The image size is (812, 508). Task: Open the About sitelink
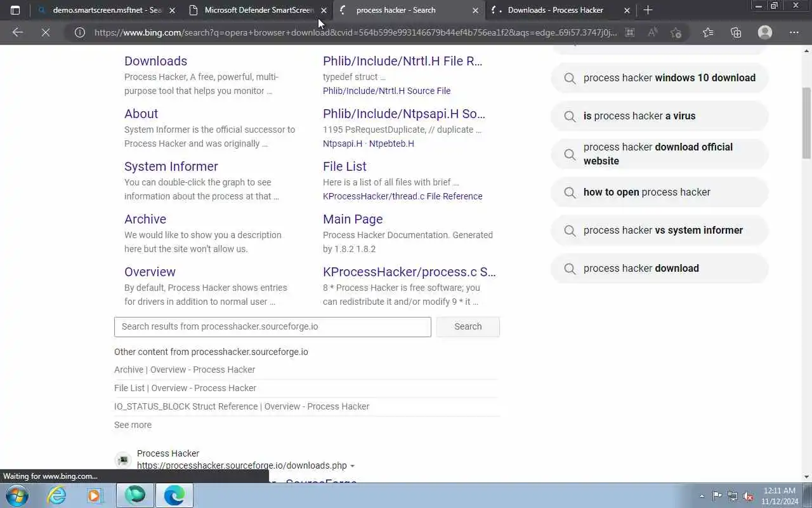(141, 114)
